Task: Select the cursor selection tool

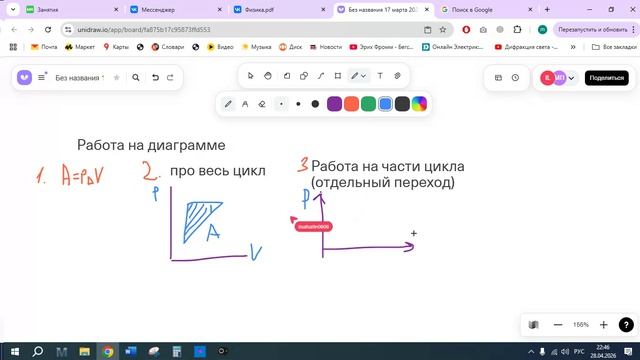Action: 251,76
